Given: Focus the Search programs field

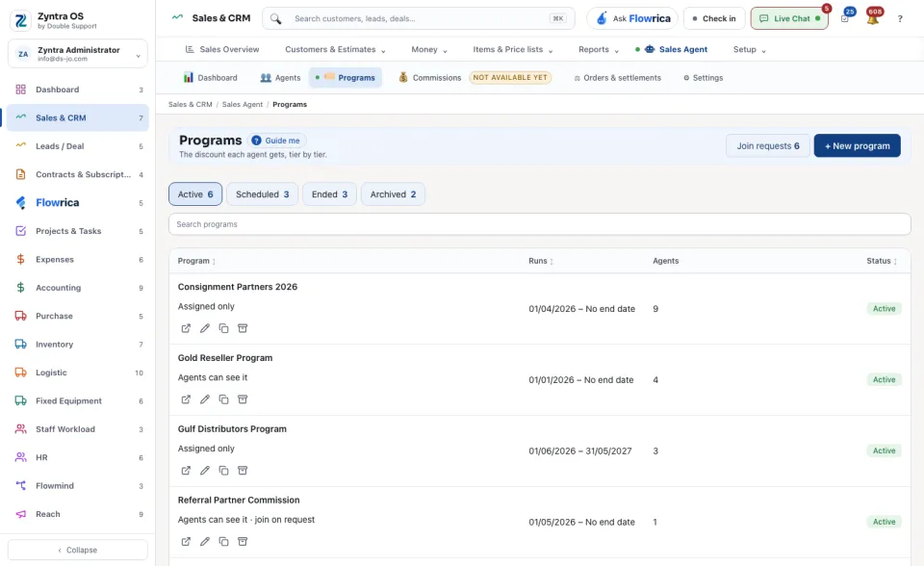Looking at the screenshot, I should [539, 224].
